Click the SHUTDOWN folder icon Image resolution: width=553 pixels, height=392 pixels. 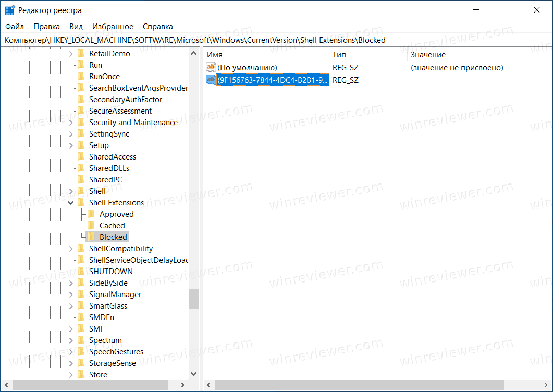click(81, 272)
